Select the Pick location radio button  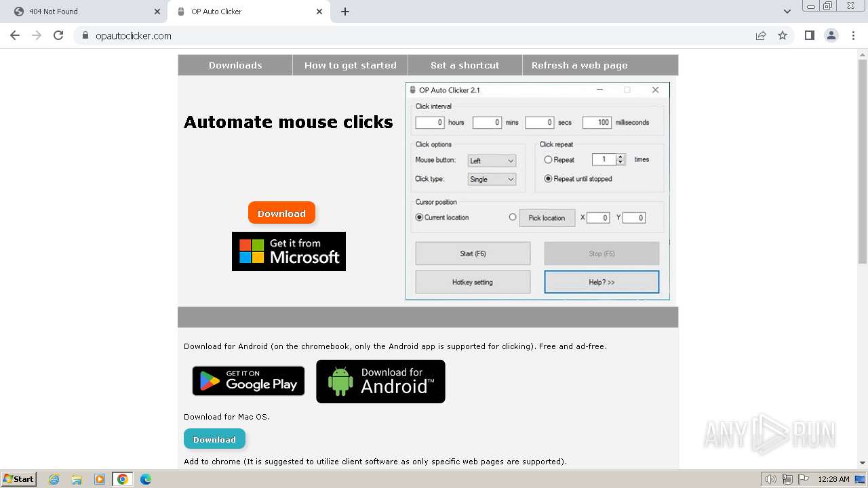point(513,218)
